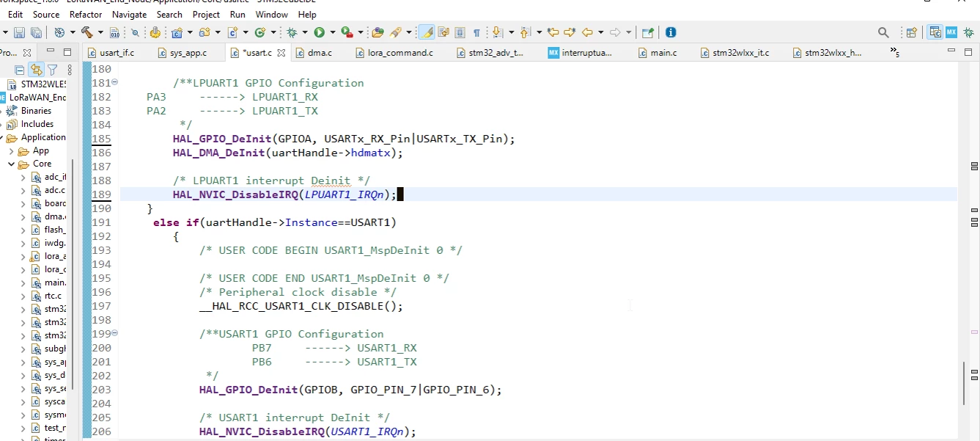Select the Binaries tree item
Screen dimensions: 980x441
(36, 111)
